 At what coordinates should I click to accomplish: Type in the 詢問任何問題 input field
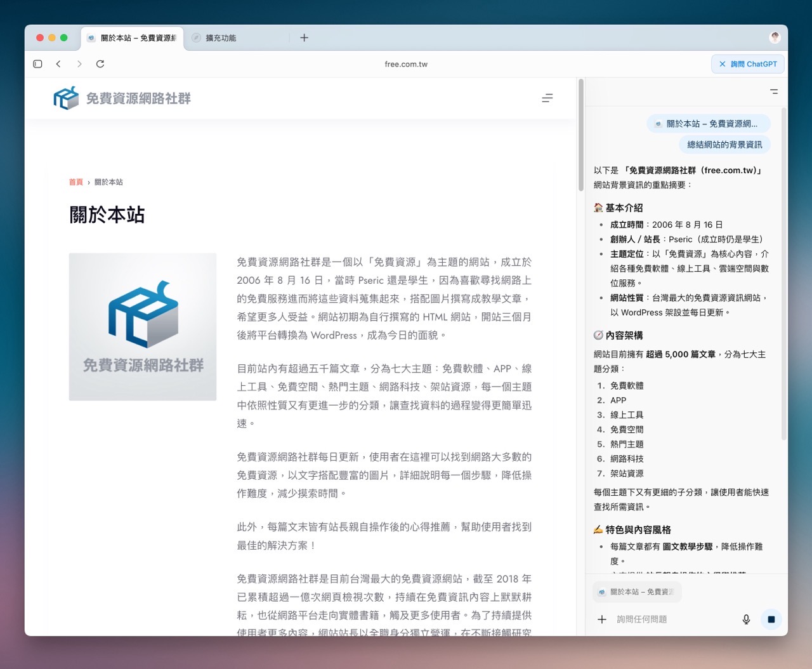tap(672, 619)
